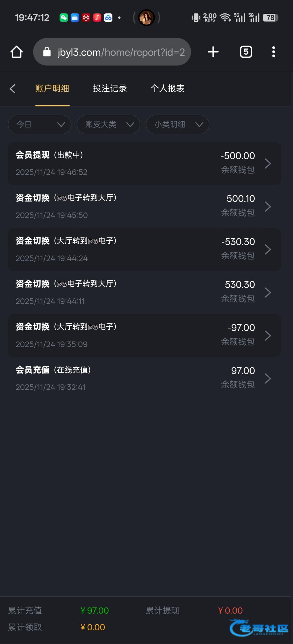Open the 账变大类 category dropdown
The image size is (293, 644).
pyautogui.click(x=108, y=125)
